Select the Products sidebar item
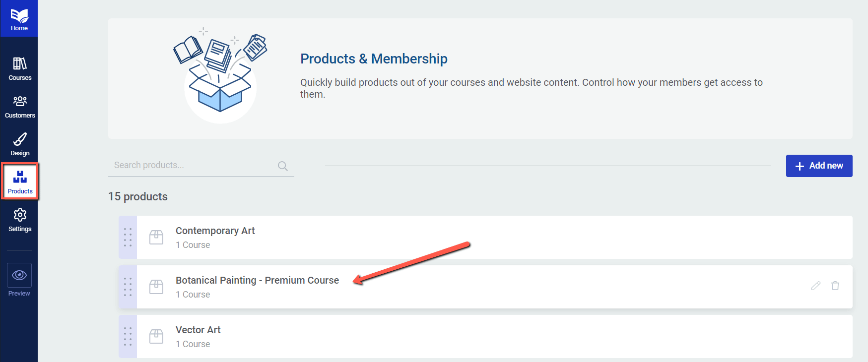Image resolution: width=868 pixels, height=362 pixels. pyautogui.click(x=20, y=182)
